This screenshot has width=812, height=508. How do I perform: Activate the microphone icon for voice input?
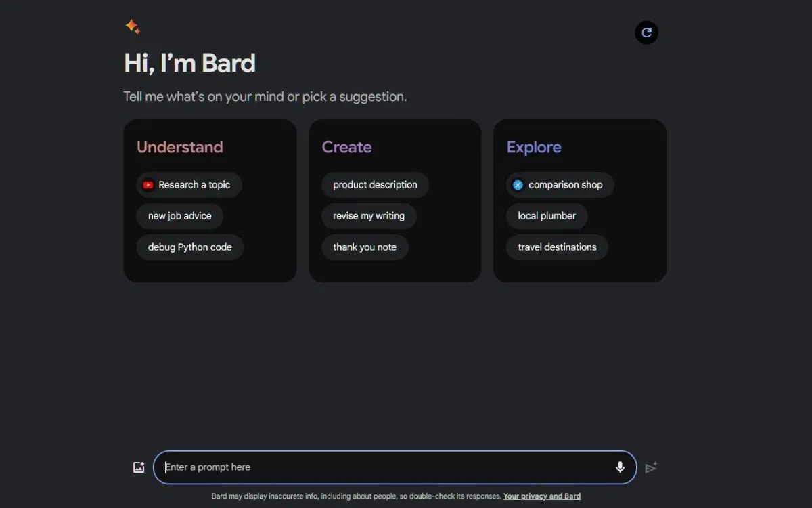point(620,467)
